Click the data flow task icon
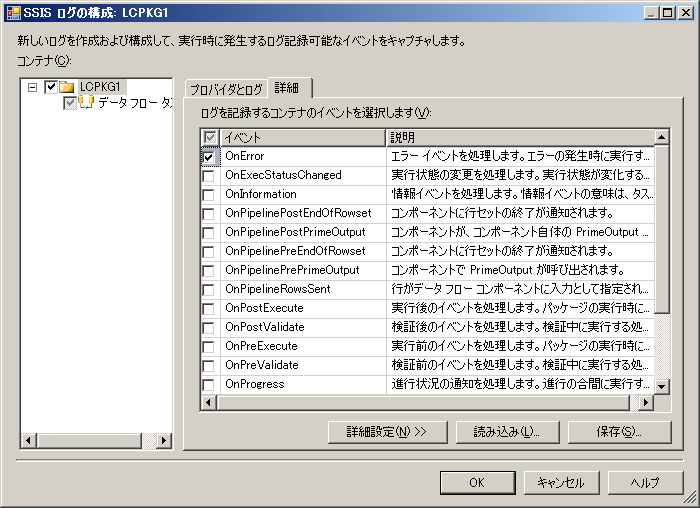 tap(86, 103)
